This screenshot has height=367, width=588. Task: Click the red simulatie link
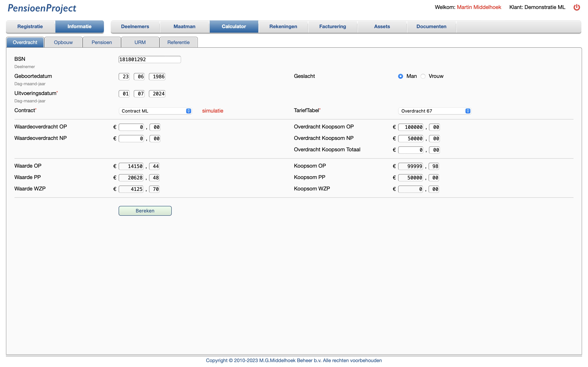[x=213, y=111]
